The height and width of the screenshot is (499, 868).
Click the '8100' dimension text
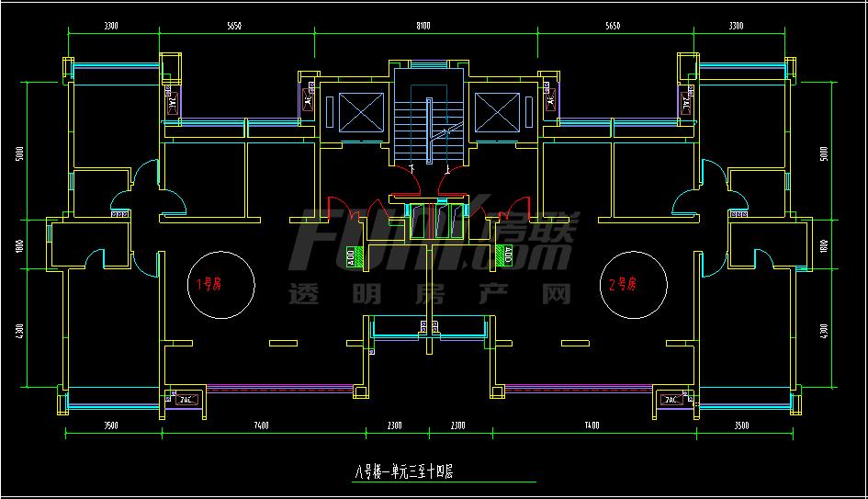coord(423,26)
